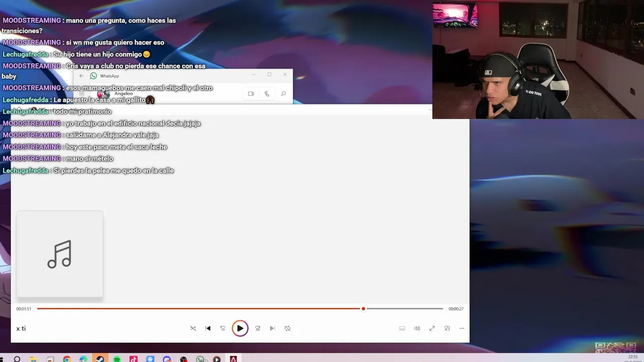
Task: Open the red Adobe app on the taskbar
Action: pos(233,359)
